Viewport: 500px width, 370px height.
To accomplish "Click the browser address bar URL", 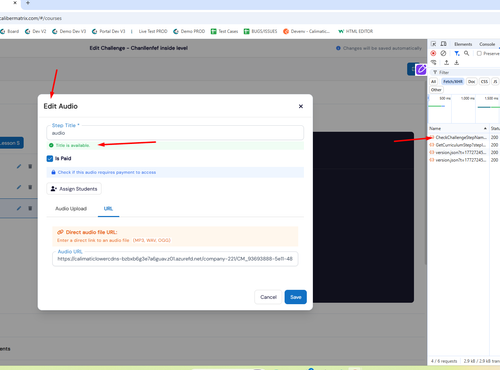I will click(x=31, y=18).
